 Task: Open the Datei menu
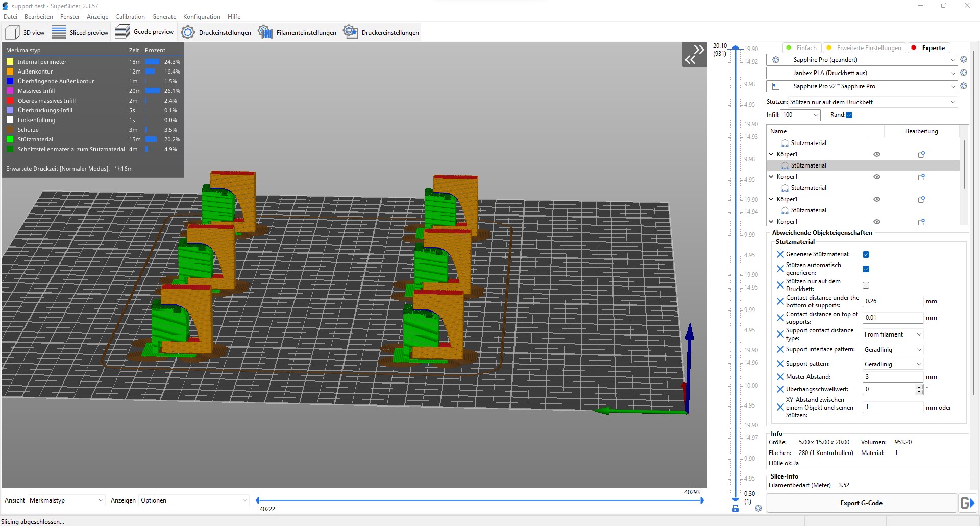[x=10, y=16]
